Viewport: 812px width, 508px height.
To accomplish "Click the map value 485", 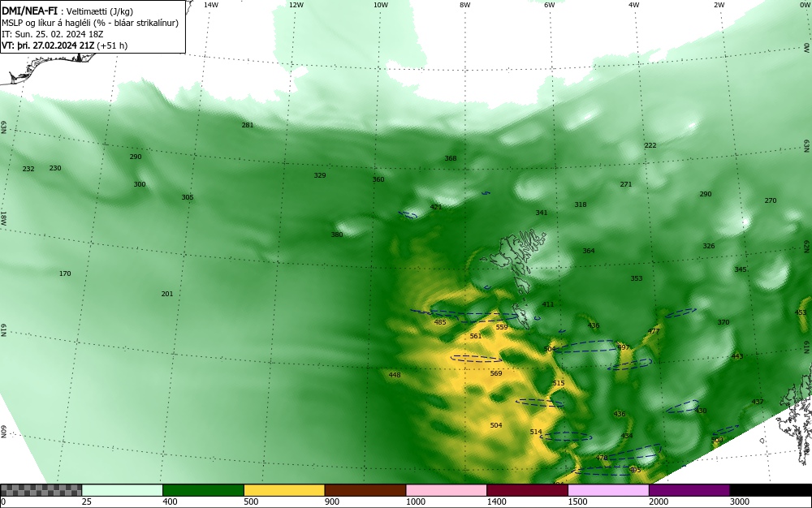I will pyautogui.click(x=439, y=322).
